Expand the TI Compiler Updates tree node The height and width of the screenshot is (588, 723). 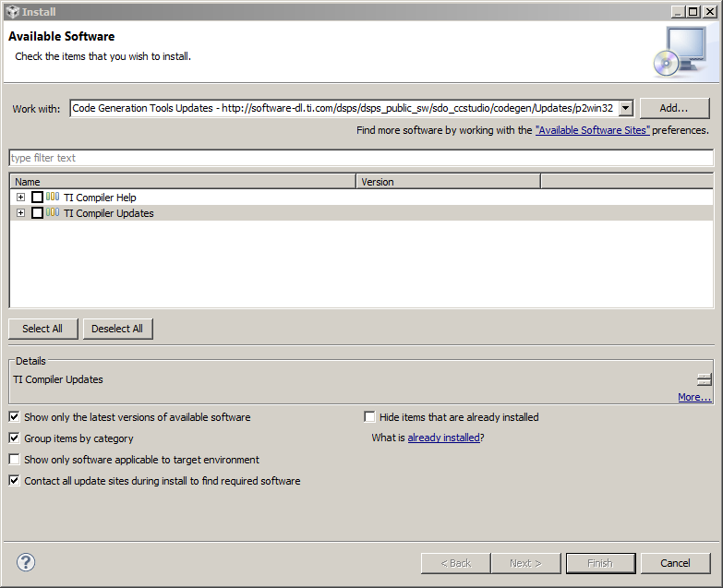pos(20,213)
